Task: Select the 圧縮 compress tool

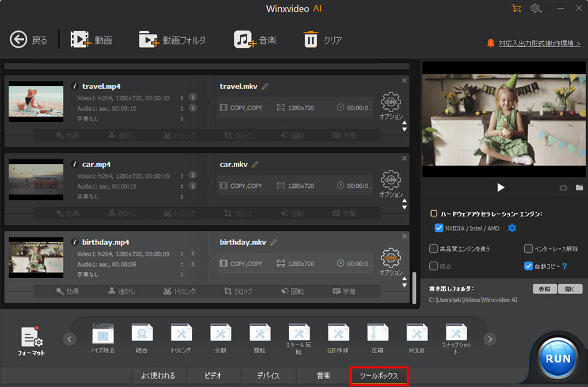Action: click(x=377, y=338)
